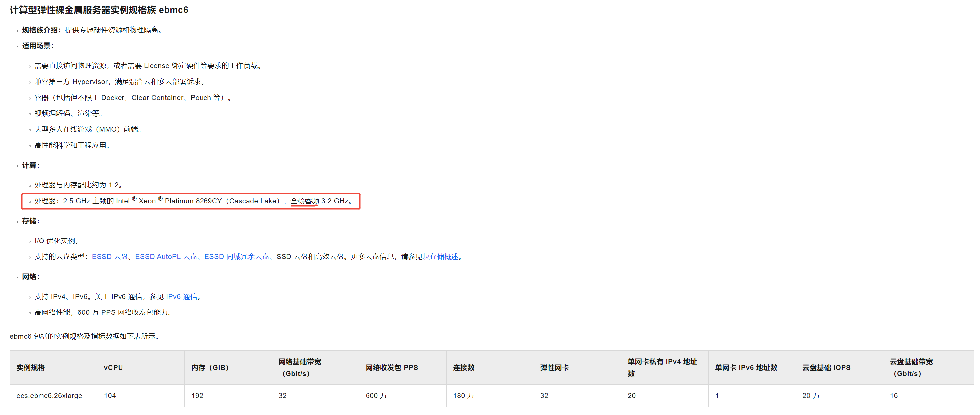Image resolution: width=980 pixels, height=415 pixels.
Task: Click the 实例规格 column header
Action: (31, 368)
